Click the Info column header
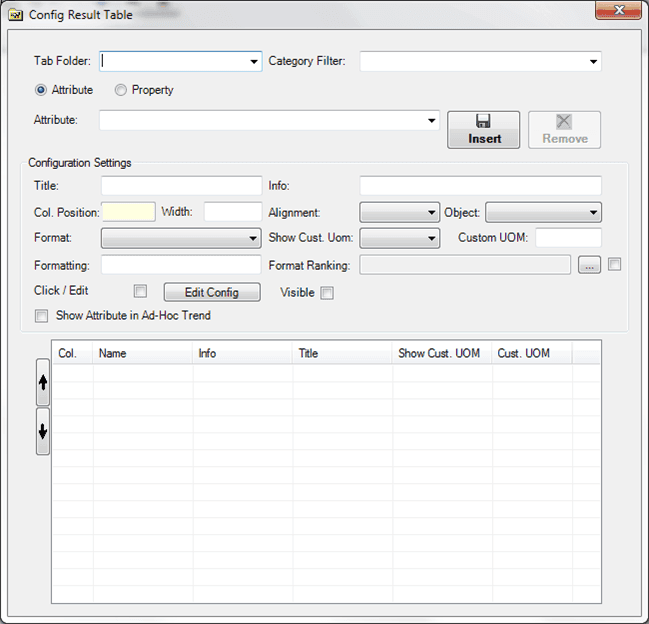This screenshot has height=624, width=649. (x=243, y=353)
